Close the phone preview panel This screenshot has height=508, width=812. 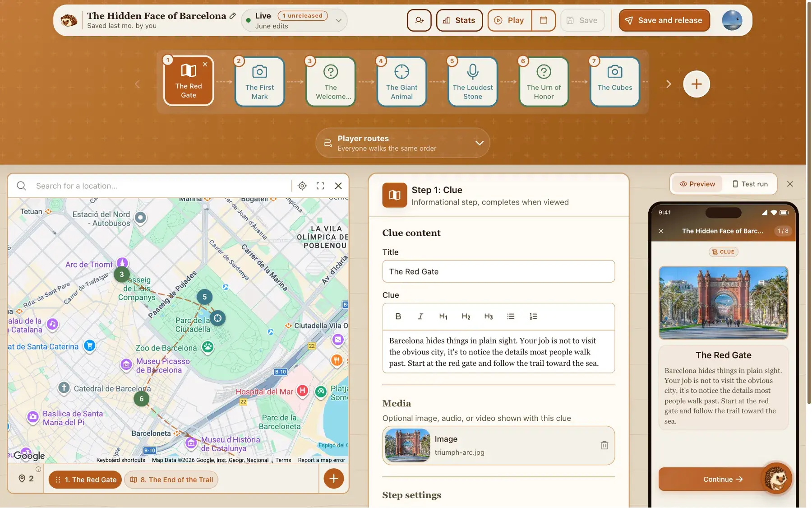[790, 184]
